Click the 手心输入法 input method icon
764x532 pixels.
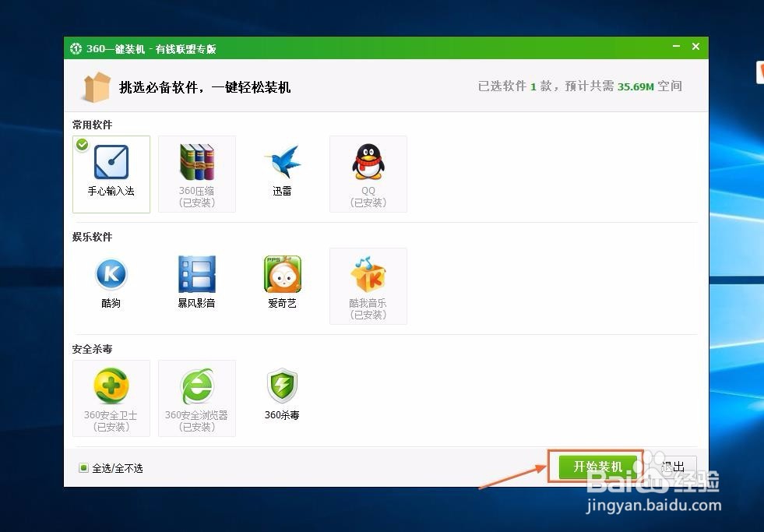[x=111, y=164]
